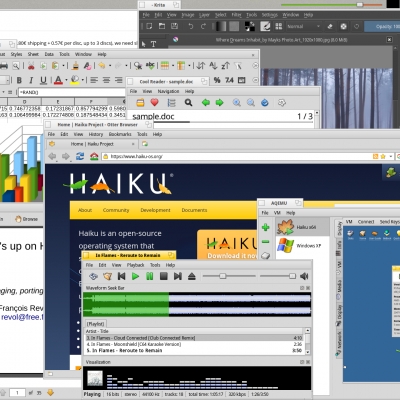Open the Krita fill pattern chooser
The width and height of the screenshot is (400, 400).
coord(234,26)
